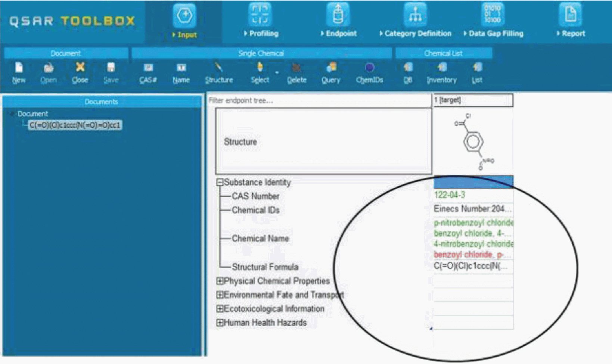Click the Filter endpoint tree field
Image resolution: width=612 pixels, height=364 pixels.
coord(319,100)
